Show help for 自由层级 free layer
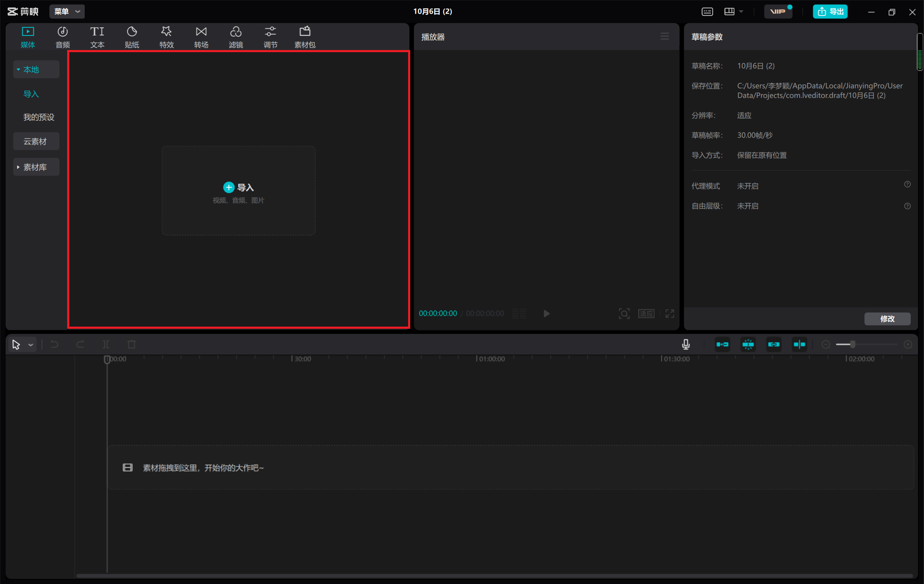This screenshot has width=924, height=584. [x=907, y=206]
